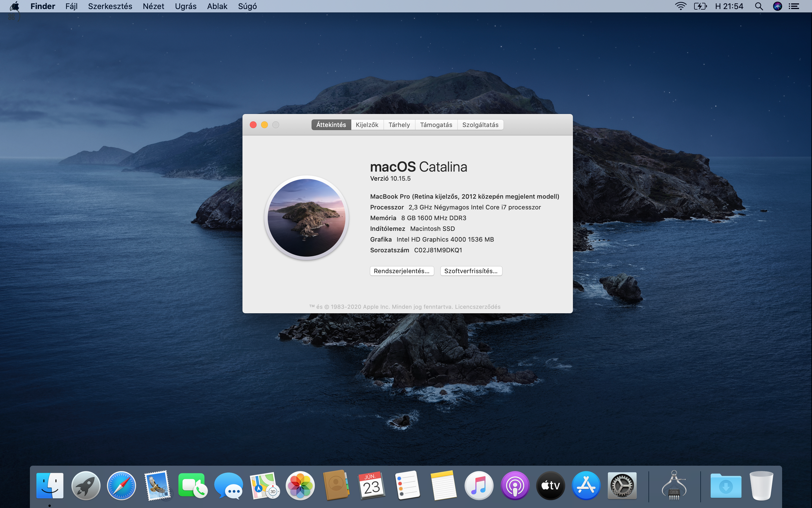Click the Wi-Fi status icon
Image resolution: width=812 pixels, height=508 pixels.
680,6
